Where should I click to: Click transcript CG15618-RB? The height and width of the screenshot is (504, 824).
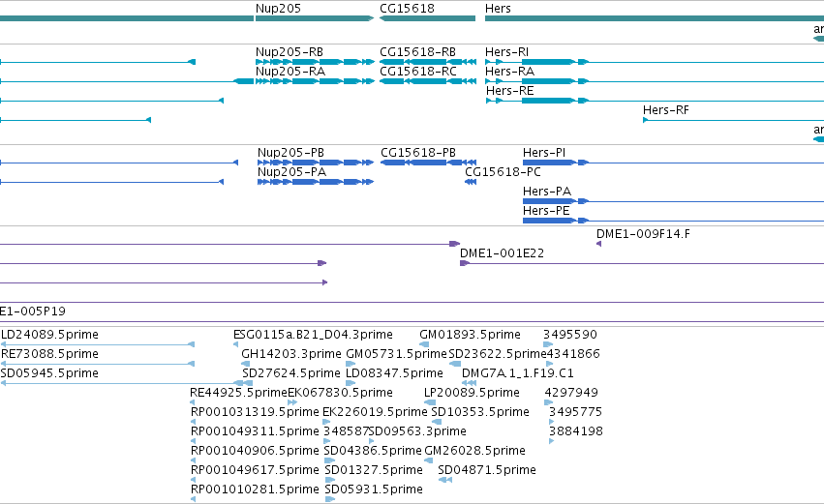[x=417, y=52]
